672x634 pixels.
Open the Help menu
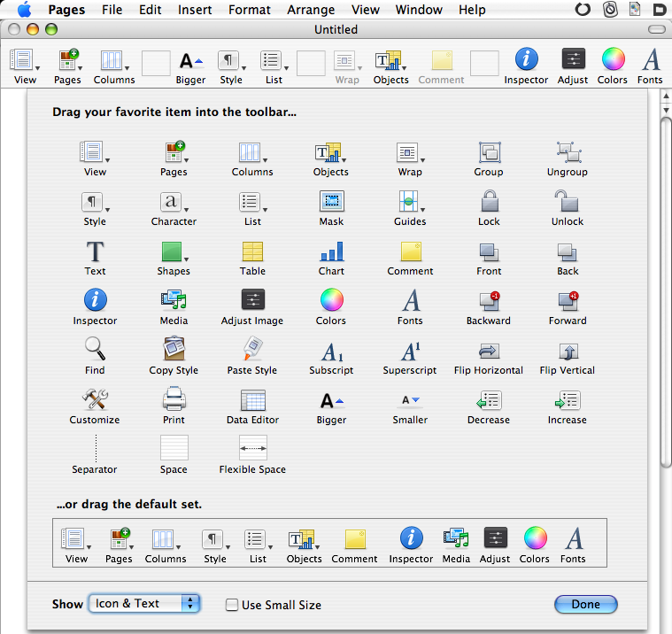point(472,10)
